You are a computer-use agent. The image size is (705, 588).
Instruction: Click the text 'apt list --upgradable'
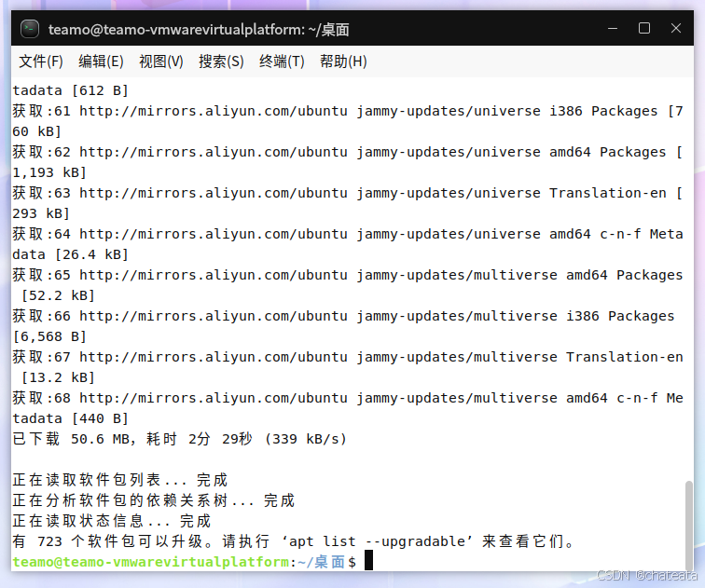(x=377, y=541)
